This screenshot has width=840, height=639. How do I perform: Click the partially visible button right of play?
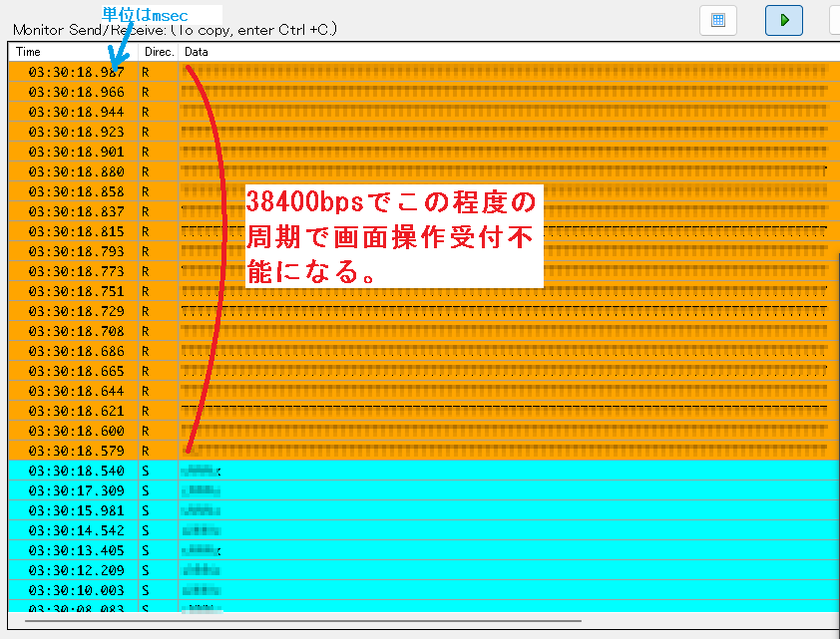tap(834, 20)
